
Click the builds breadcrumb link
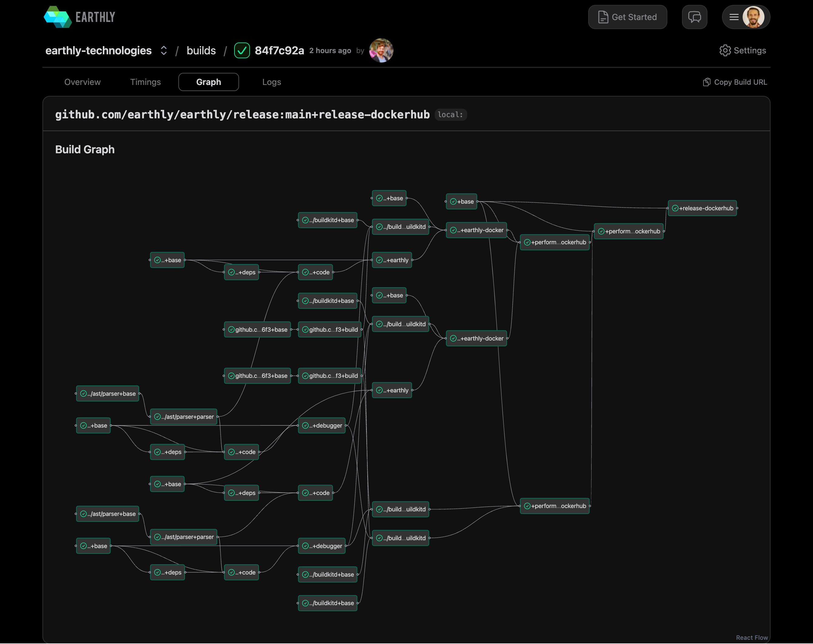[201, 50]
